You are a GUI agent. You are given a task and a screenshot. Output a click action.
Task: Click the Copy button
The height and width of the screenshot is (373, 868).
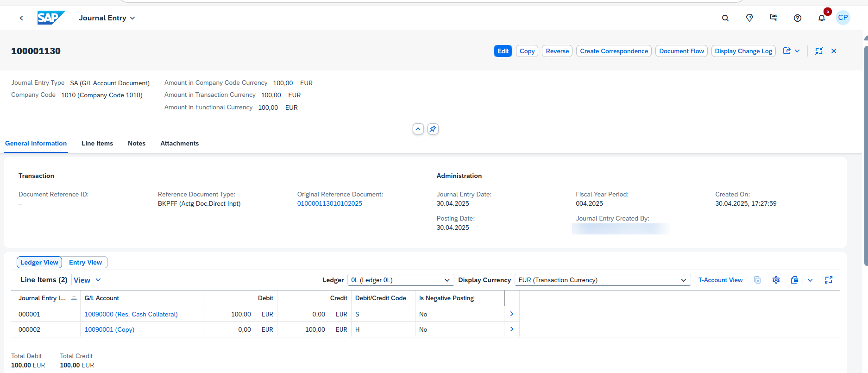click(x=527, y=51)
